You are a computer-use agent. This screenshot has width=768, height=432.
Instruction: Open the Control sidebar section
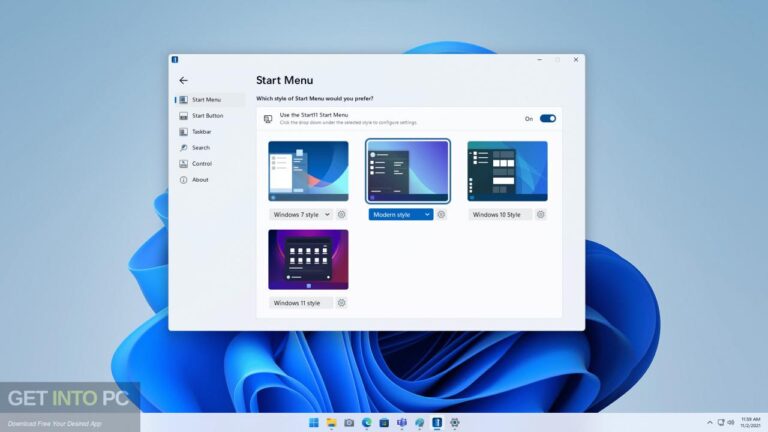210,164
